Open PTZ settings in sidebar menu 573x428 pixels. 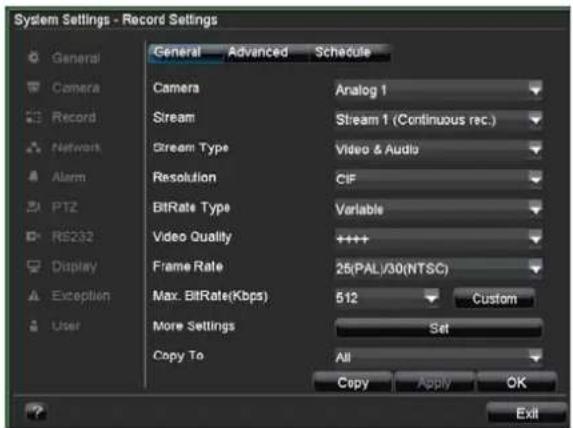pyautogui.click(x=65, y=207)
